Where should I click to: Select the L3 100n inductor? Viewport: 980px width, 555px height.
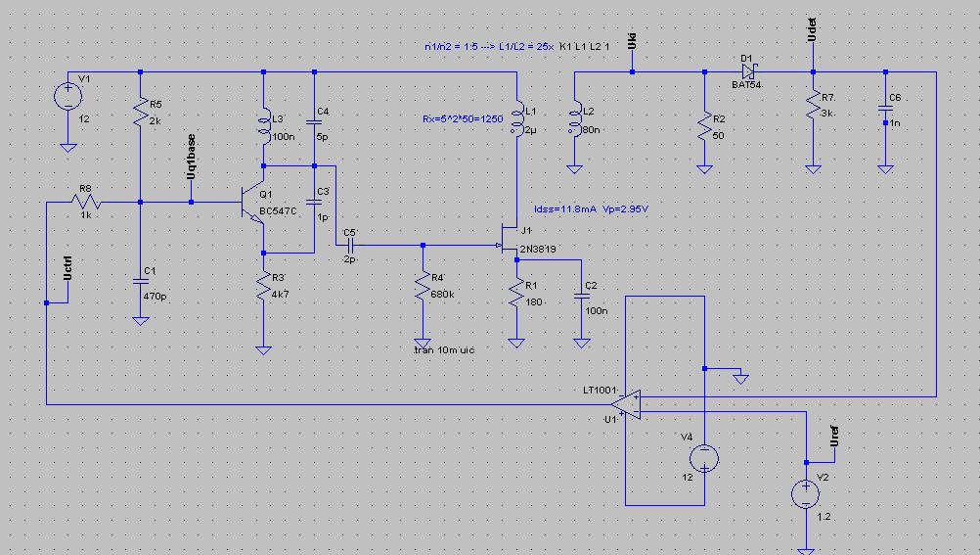pos(264,127)
